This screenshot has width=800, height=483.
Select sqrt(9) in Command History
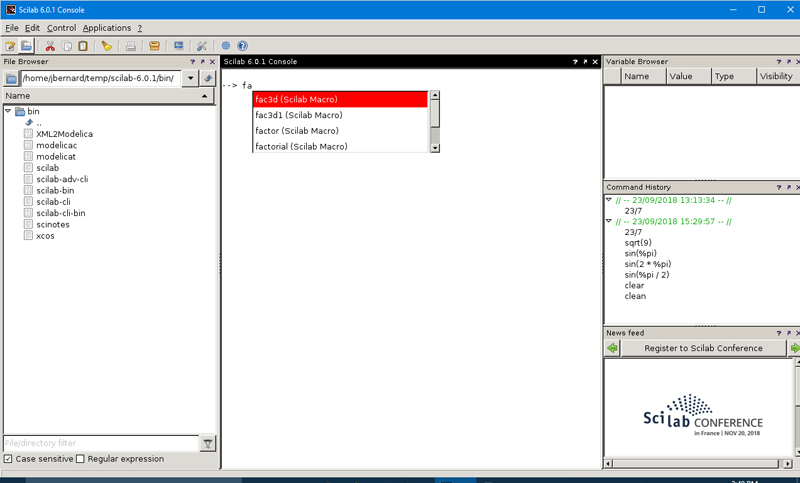(x=638, y=243)
